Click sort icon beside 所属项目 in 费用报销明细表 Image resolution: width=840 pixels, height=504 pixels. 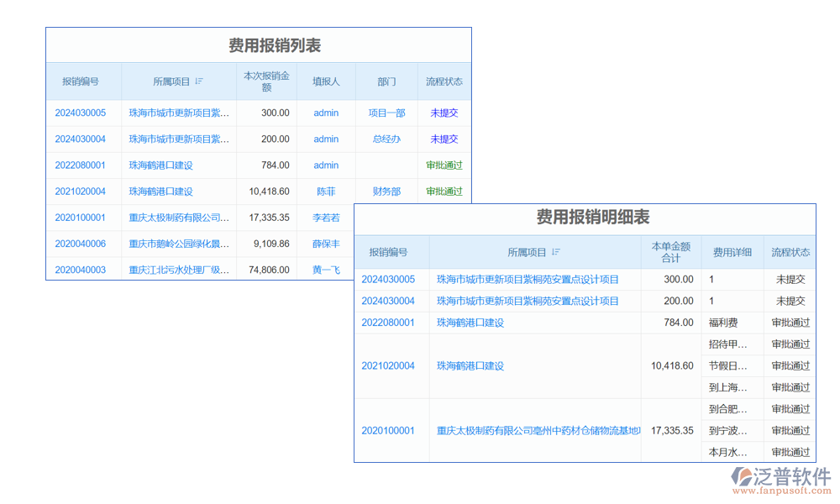click(556, 252)
